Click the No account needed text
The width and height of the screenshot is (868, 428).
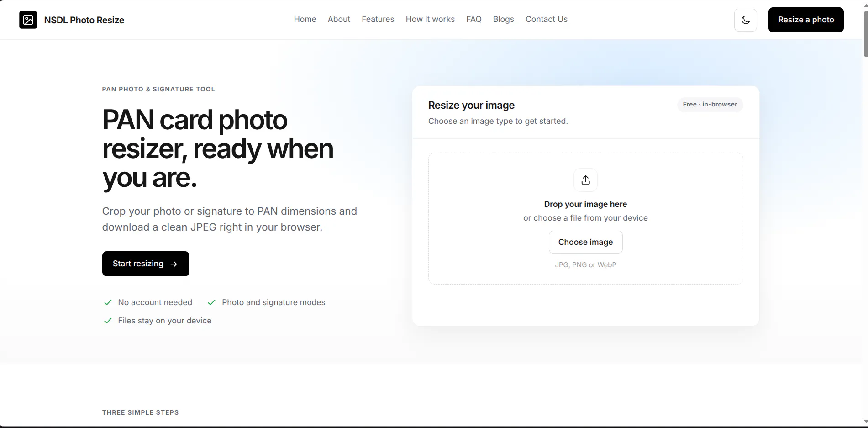pyautogui.click(x=155, y=302)
